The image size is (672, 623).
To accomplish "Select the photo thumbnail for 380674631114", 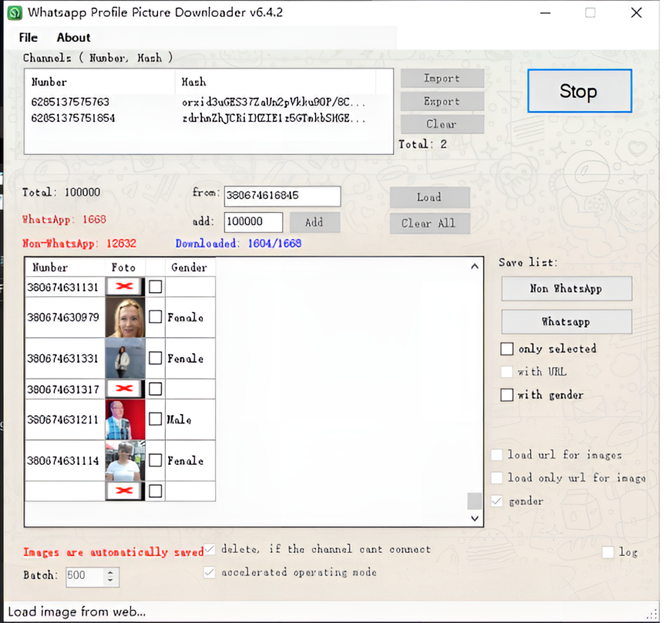I will click(125, 460).
